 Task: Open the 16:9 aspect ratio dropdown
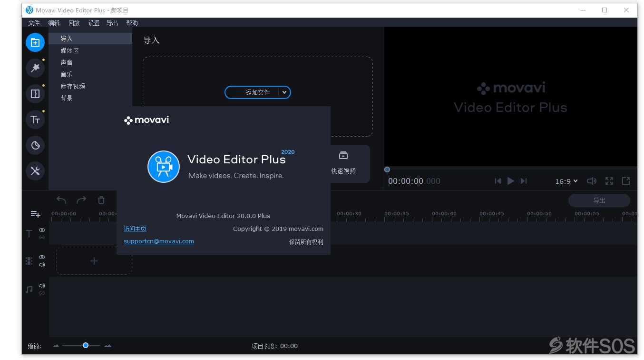566,181
